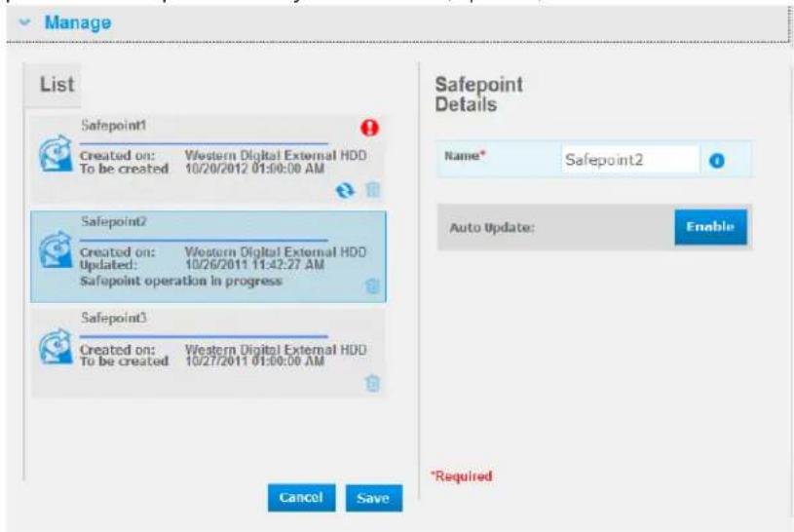Click the Safepoint Details heading
Screen dimensions: 794x532
tap(479, 95)
